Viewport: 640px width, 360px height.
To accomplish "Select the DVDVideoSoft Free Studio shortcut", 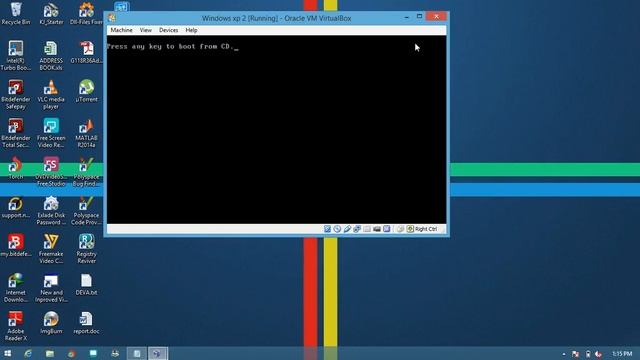I will click(x=51, y=172).
